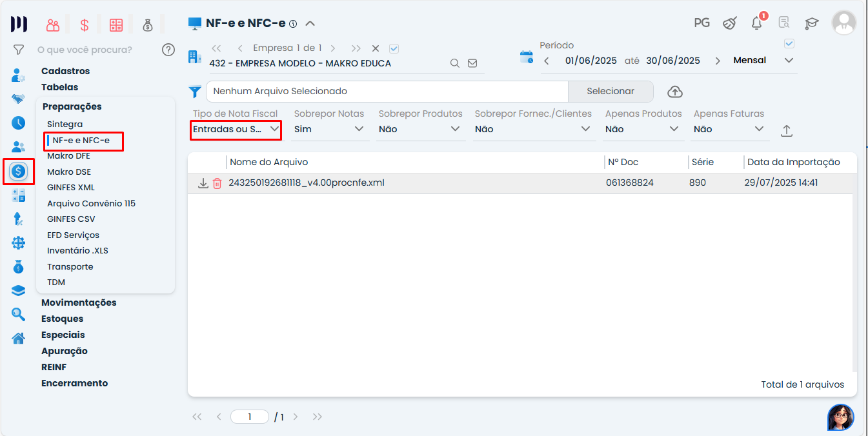Toggle the checkbox next to company navigation

point(394,48)
